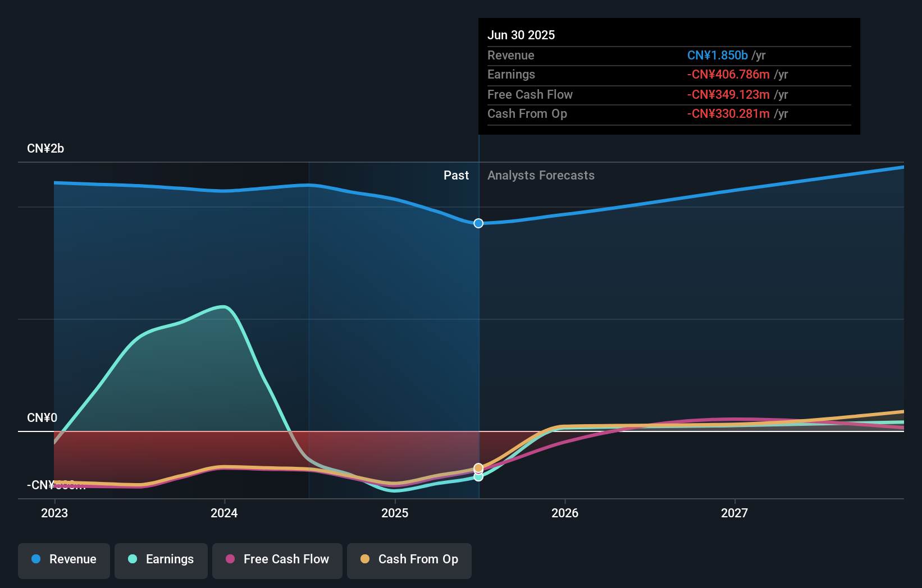Expand the Jun 30 2025 tooltip details
Image resolution: width=922 pixels, height=588 pixels.
coord(521,35)
